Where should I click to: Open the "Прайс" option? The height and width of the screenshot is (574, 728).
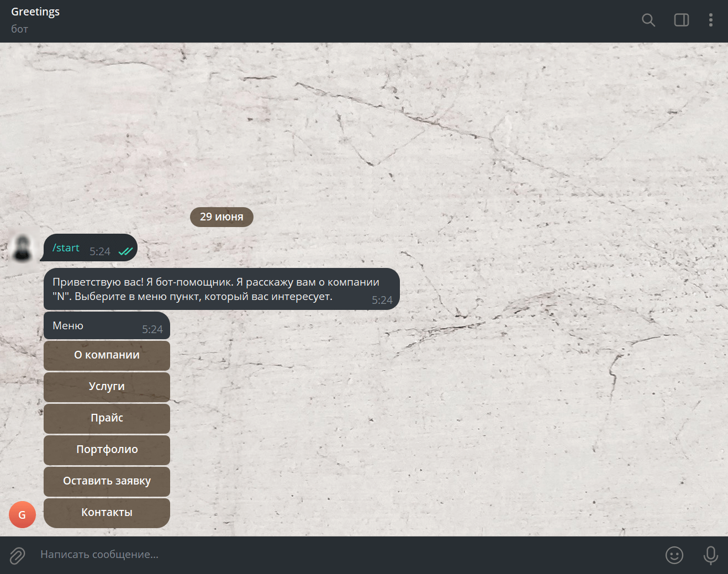coord(107,418)
